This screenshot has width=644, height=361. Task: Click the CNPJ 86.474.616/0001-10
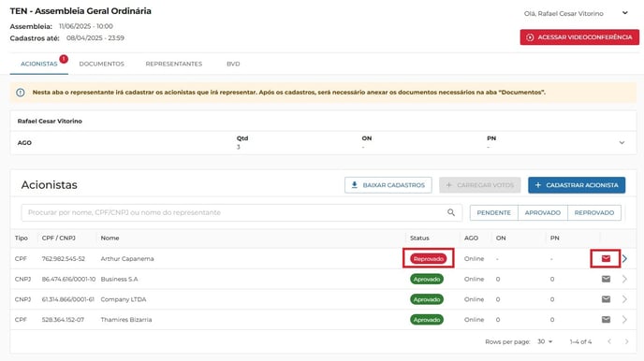(68, 279)
